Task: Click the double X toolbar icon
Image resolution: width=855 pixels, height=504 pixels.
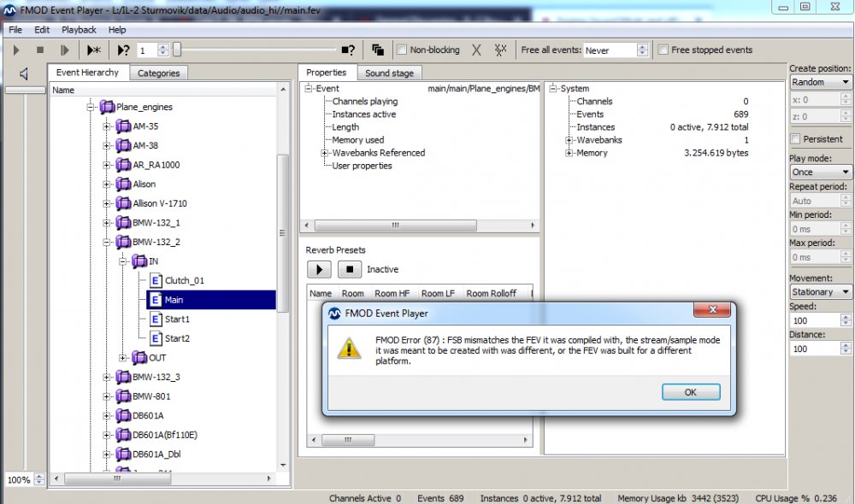Action: [500, 50]
